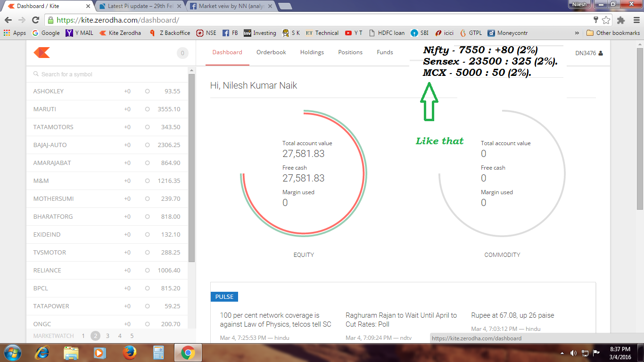Click the Search for a symbol field
The width and height of the screenshot is (644, 362).
pyautogui.click(x=107, y=74)
